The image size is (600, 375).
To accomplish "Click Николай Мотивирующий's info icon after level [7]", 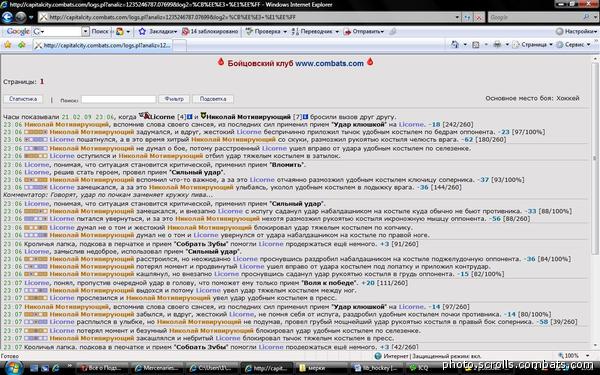I will [x=305, y=117].
